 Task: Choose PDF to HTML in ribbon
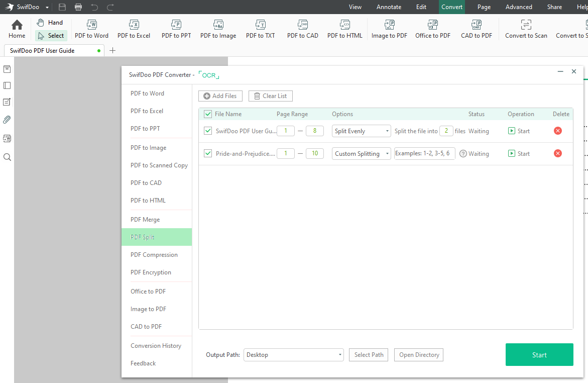(345, 29)
